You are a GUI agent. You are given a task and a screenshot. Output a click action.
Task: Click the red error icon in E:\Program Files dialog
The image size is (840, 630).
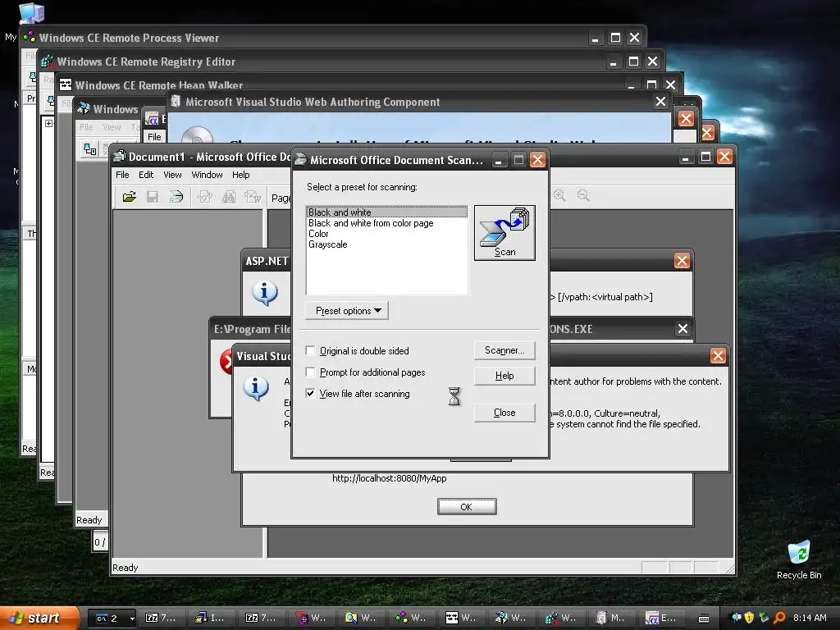click(x=225, y=362)
